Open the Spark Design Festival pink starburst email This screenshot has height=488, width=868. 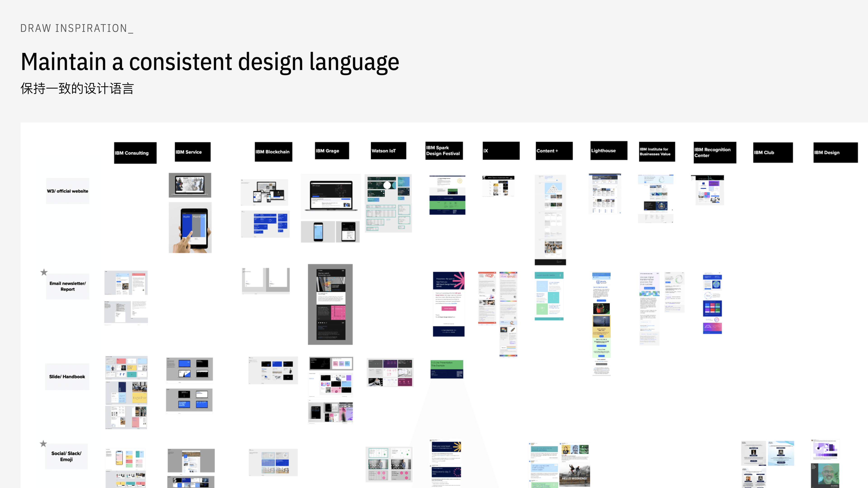tap(449, 304)
